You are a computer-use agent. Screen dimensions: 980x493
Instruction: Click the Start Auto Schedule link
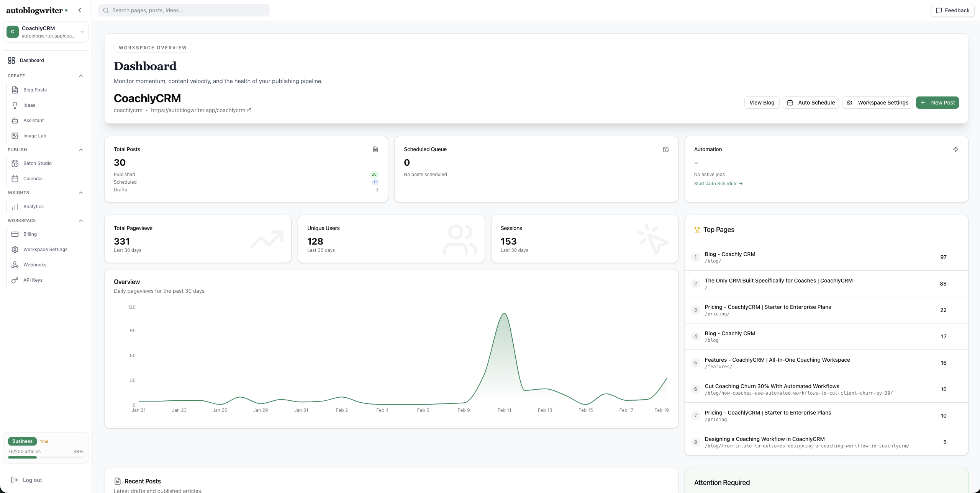[718, 184]
